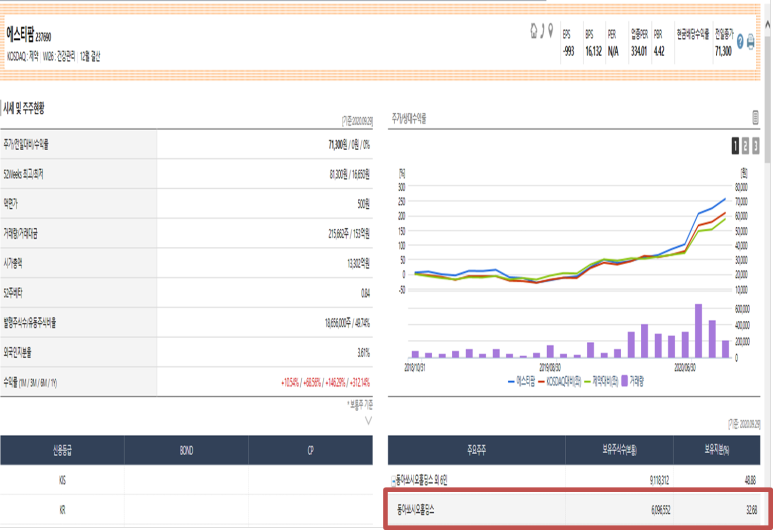Click the 현금배당수익률 label

pos(693,34)
